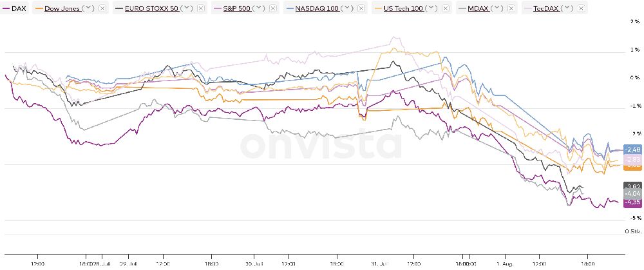Click the DAX legend label
The image size is (644, 270).
(19, 8)
